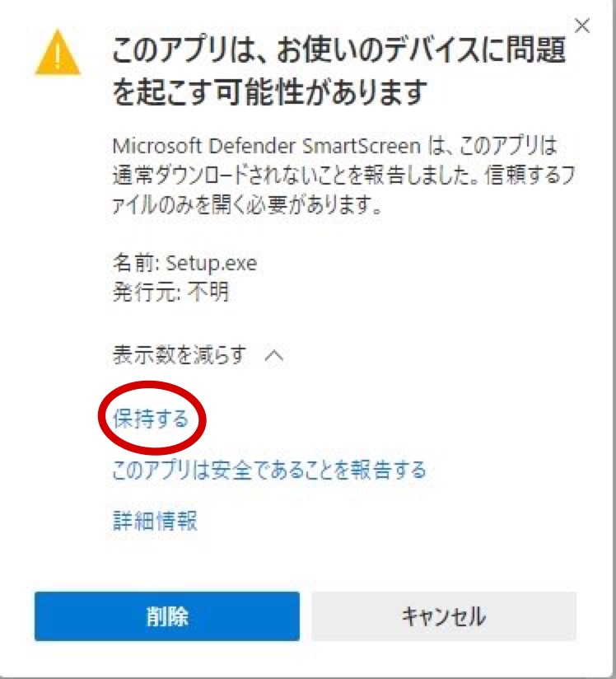The image size is (616, 679).
Task: Click the blue 削除 button
Action: (167, 616)
